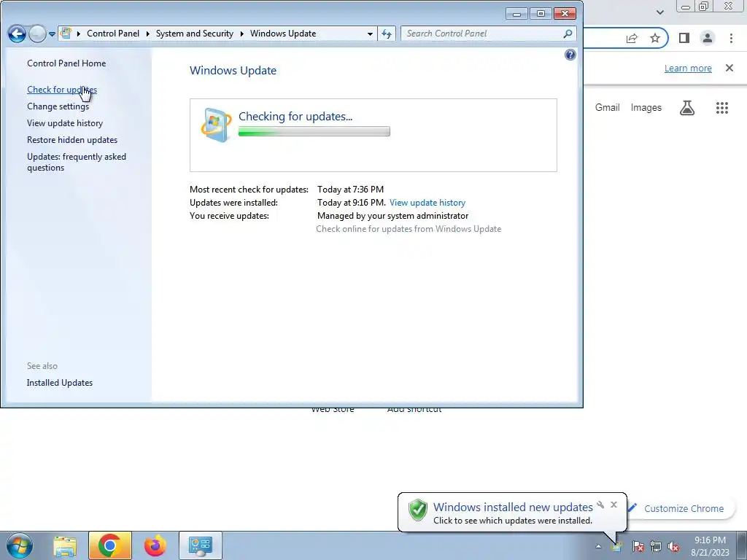Click the Windows Update page heading
Image resolution: width=747 pixels, height=560 pixels.
pyautogui.click(x=233, y=71)
